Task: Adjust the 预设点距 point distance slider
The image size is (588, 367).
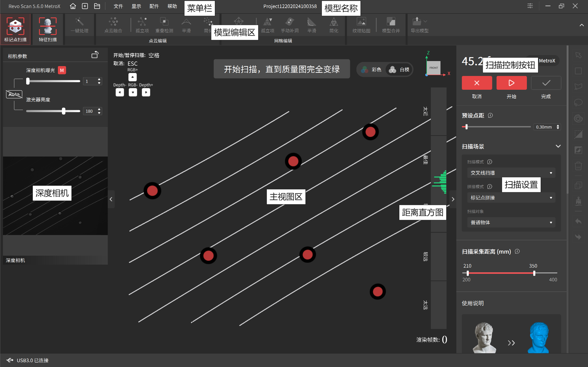Action: (496, 127)
